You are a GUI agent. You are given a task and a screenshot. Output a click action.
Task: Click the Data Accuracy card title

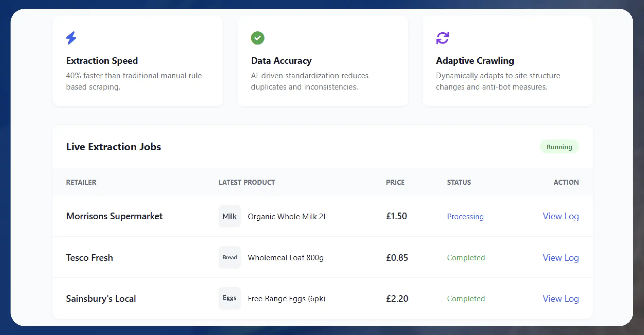(x=281, y=61)
